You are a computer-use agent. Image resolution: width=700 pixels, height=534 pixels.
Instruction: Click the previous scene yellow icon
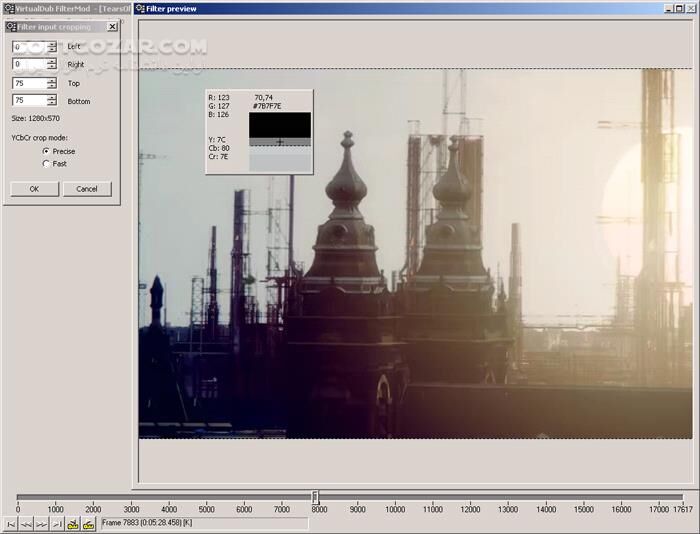pyautogui.click(x=73, y=524)
